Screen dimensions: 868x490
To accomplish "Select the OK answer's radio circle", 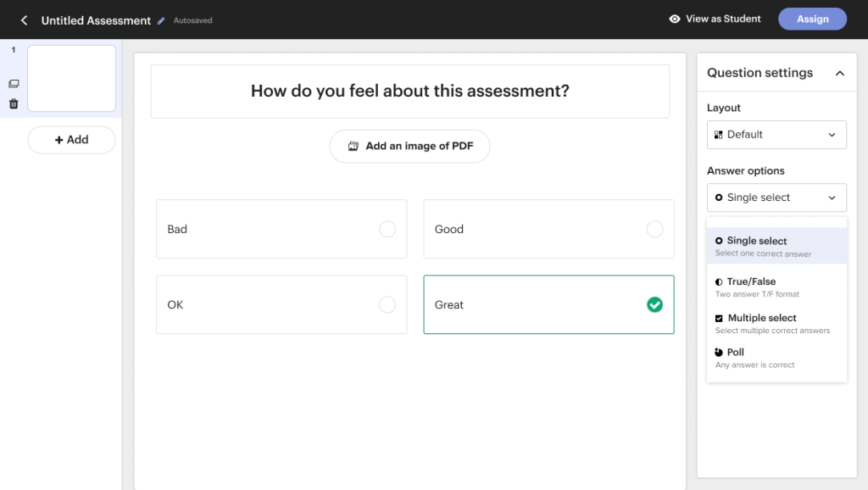I will pos(387,304).
